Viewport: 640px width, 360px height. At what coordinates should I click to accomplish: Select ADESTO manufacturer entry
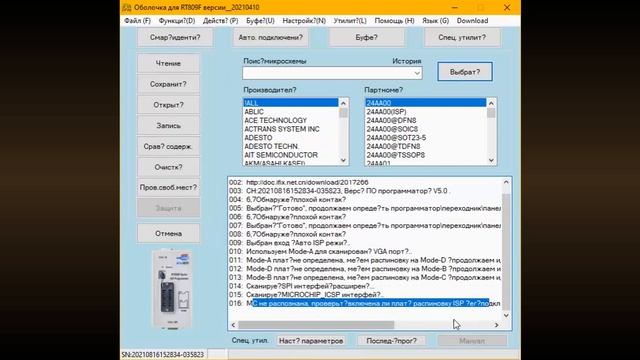pos(291,138)
